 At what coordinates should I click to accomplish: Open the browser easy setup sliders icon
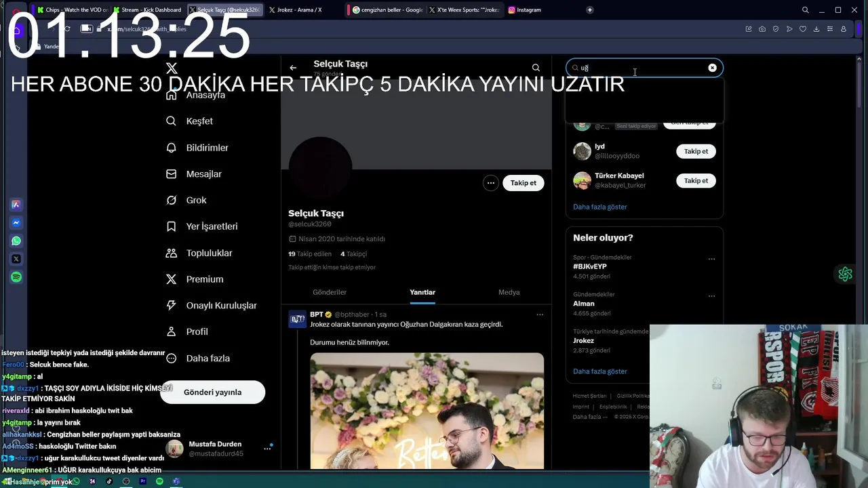click(830, 29)
